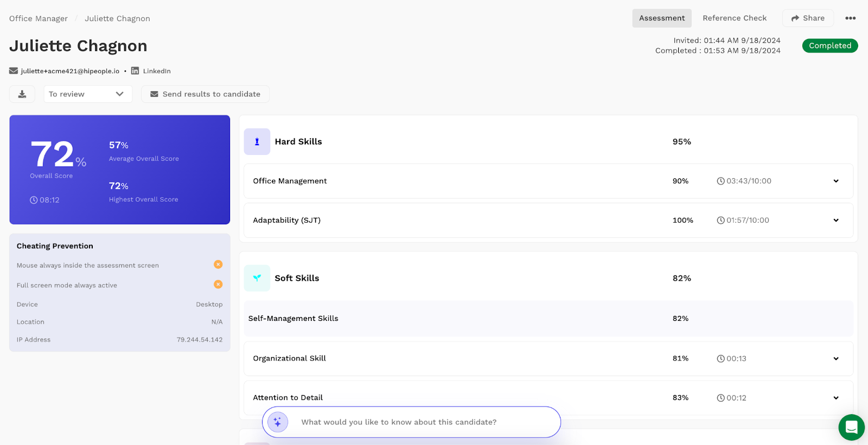The width and height of the screenshot is (868, 445).
Task: Click clock icon in Attention to Detail row
Action: coord(720,398)
